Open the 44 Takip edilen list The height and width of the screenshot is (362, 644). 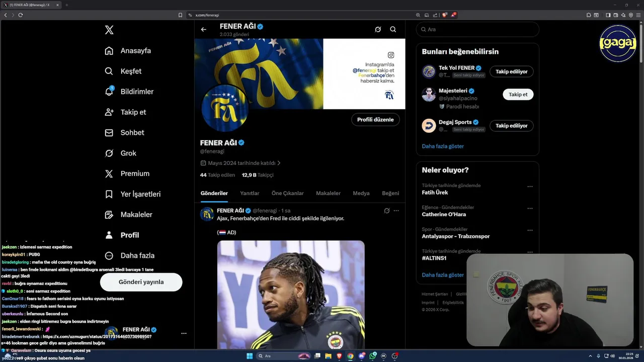coord(217,175)
